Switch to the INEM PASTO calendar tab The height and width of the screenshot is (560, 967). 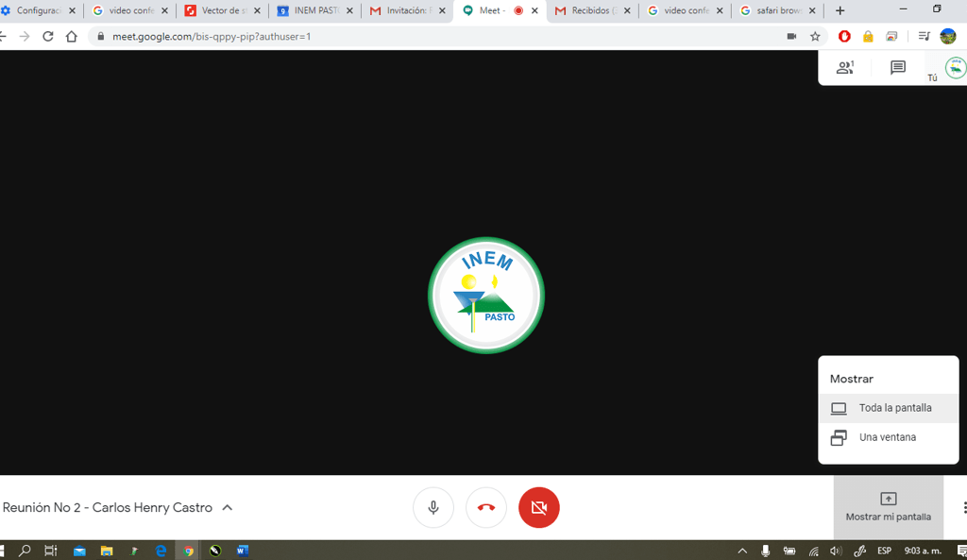[x=315, y=10]
